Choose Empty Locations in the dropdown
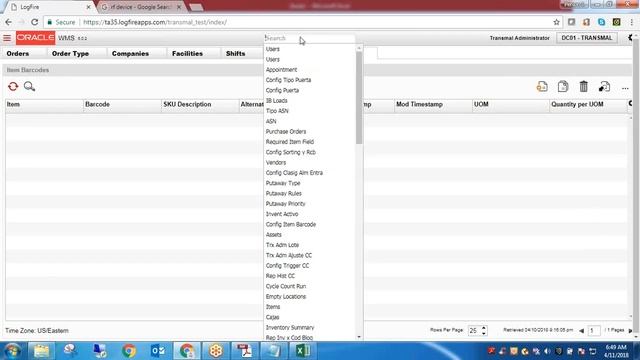The image size is (640, 360). pyautogui.click(x=286, y=297)
